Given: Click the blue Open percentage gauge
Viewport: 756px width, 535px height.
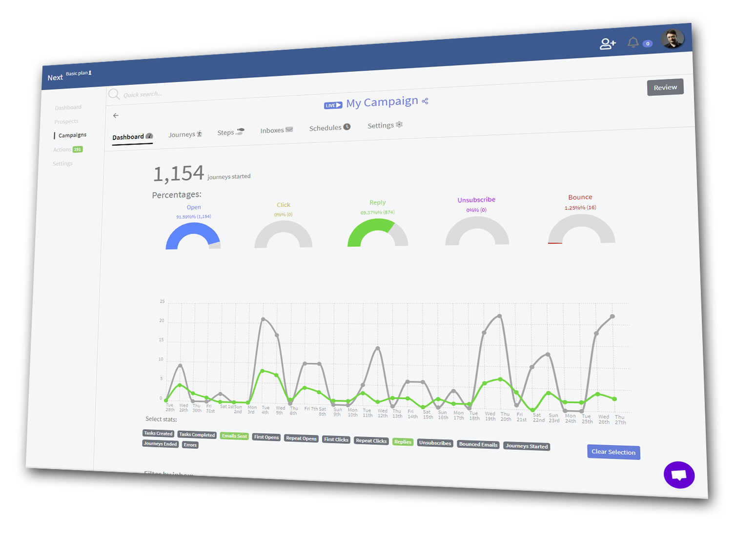Looking at the screenshot, I should 193,236.
